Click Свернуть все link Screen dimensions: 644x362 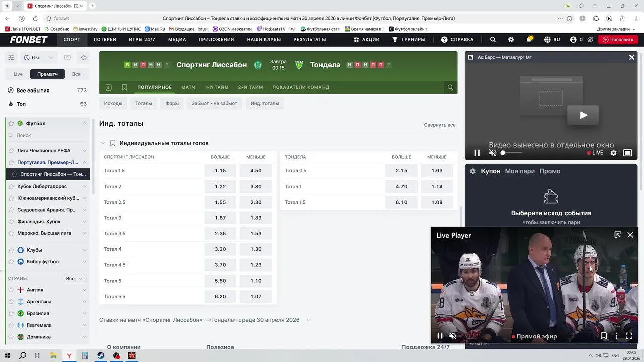pyautogui.click(x=440, y=125)
